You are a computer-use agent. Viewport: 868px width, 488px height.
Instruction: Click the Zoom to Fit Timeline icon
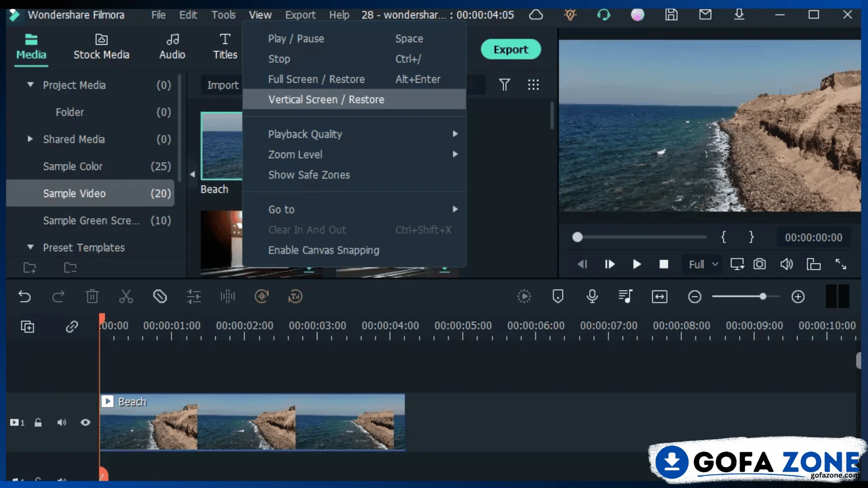click(660, 297)
